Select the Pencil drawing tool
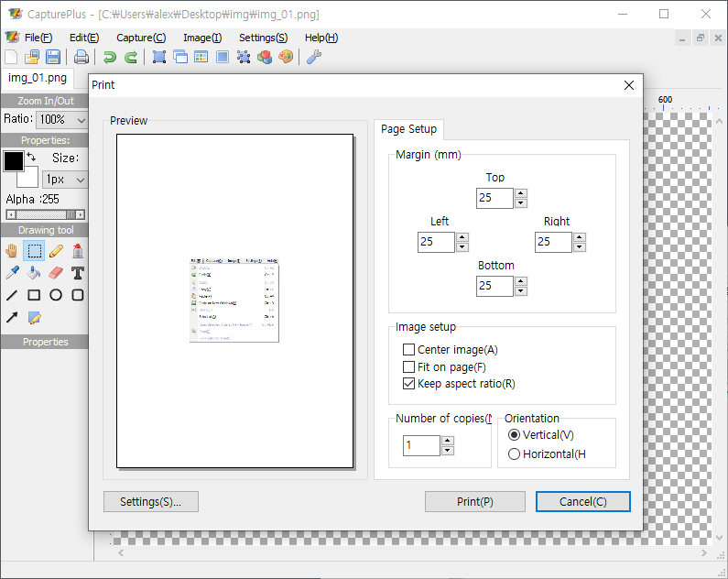 coord(56,250)
